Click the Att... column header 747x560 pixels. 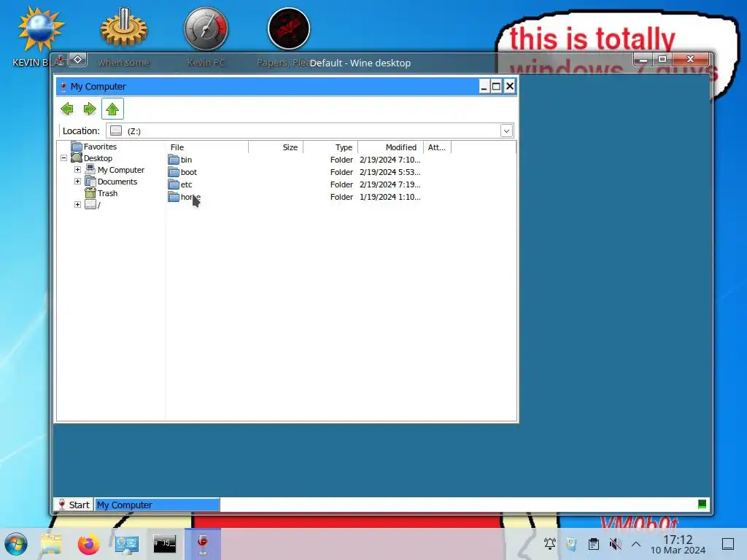(x=438, y=147)
